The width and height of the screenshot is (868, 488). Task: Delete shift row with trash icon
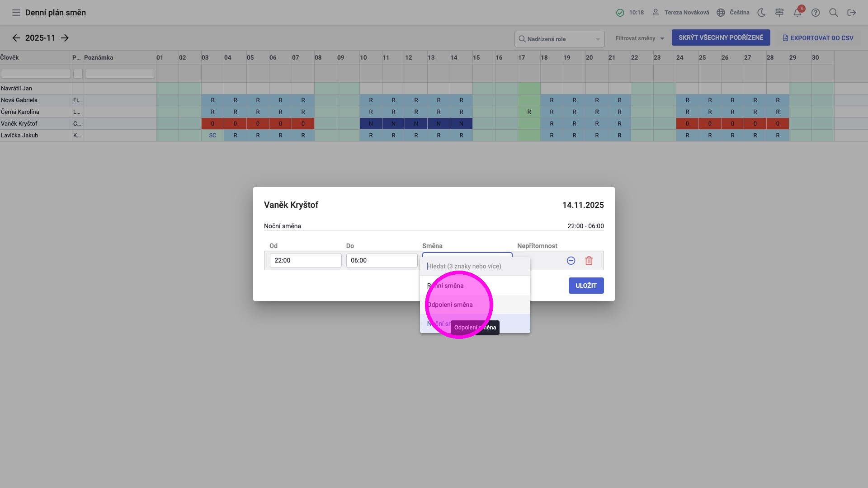[x=589, y=261]
